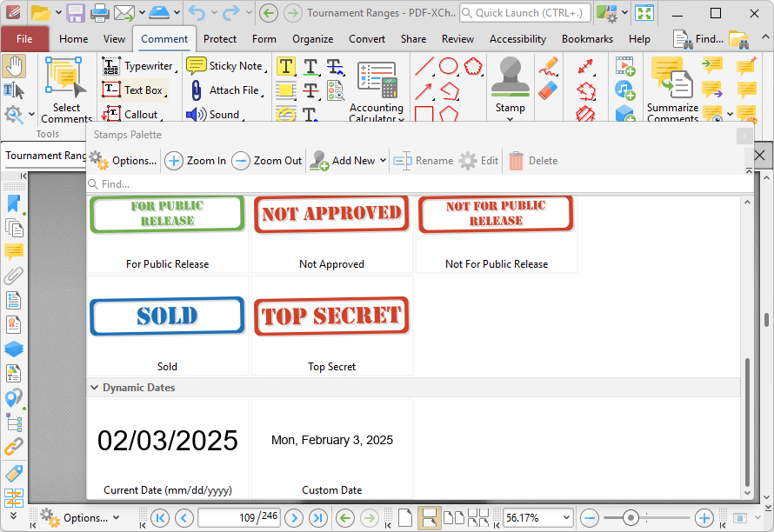Open Select Comments tool
This screenshot has height=532, width=774.
66,89
